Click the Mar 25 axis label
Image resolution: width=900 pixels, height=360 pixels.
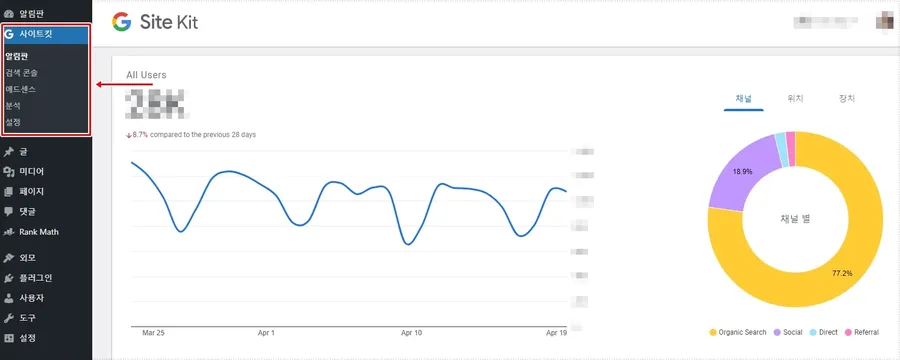pyautogui.click(x=153, y=333)
